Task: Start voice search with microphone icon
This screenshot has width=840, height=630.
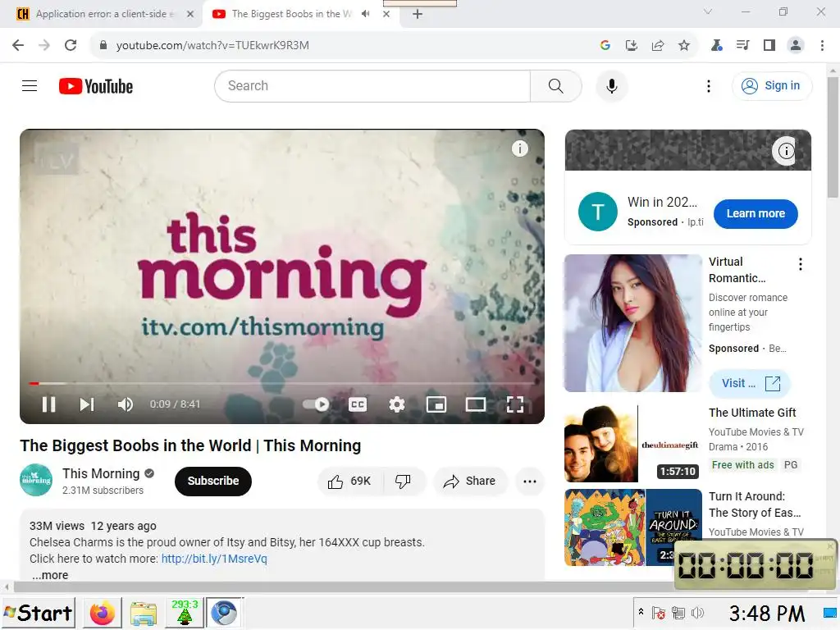Action: pyautogui.click(x=611, y=85)
